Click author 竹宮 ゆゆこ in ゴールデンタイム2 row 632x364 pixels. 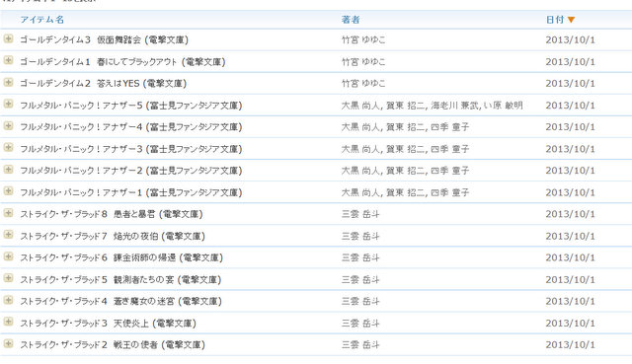click(x=363, y=84)
